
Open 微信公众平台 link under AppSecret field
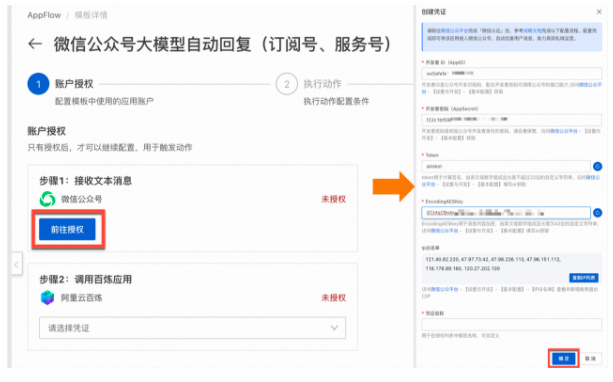[x=563, y=131]
